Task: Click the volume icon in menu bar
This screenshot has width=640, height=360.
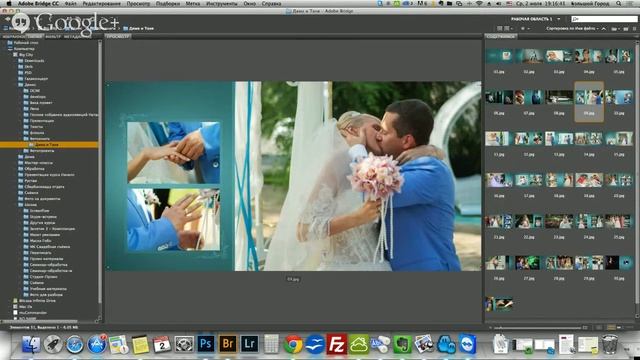Action: pyautogui.click(x=499, y=3)
